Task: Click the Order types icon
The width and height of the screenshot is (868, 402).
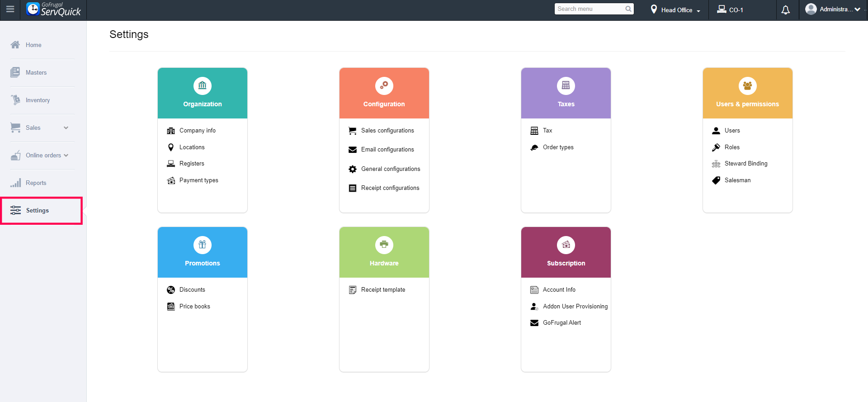Action: pyautogui.click(x=534, y=147)
